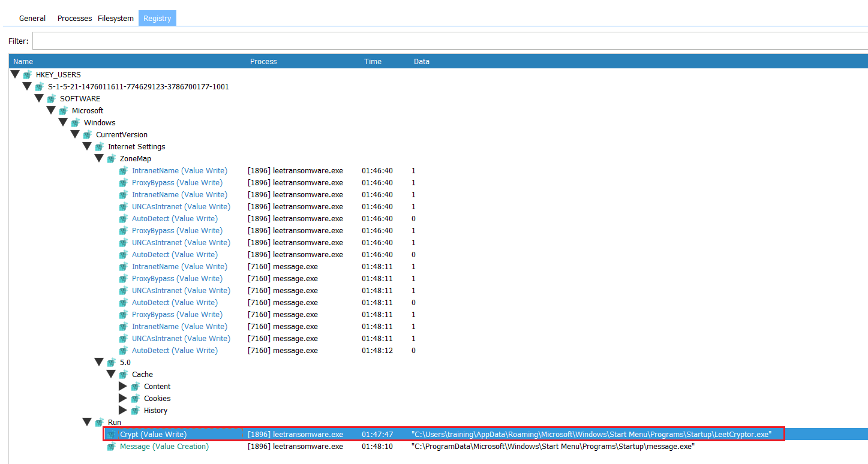Click the History key icon

pyautogui.click(x=135, y=410)
